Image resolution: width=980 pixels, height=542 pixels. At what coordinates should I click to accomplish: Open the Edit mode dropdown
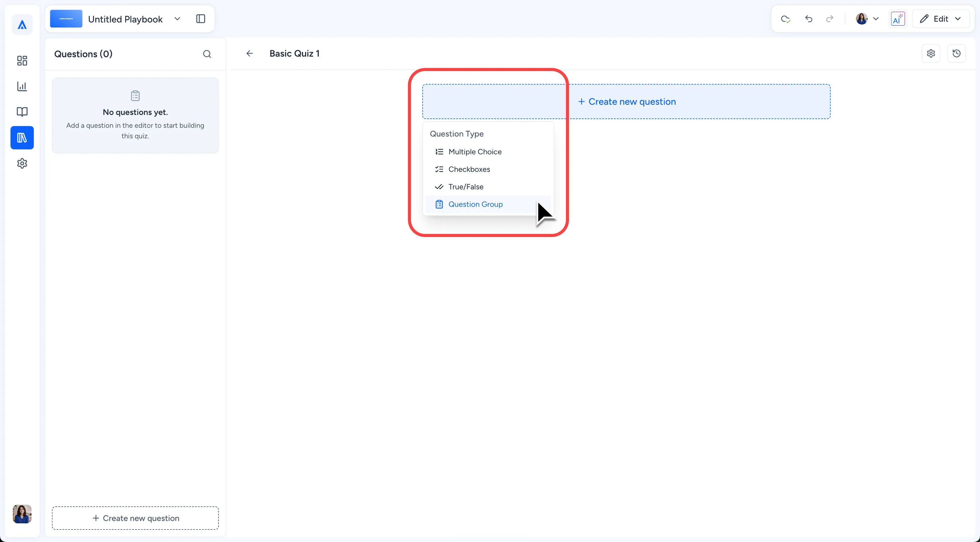point(940,19)
